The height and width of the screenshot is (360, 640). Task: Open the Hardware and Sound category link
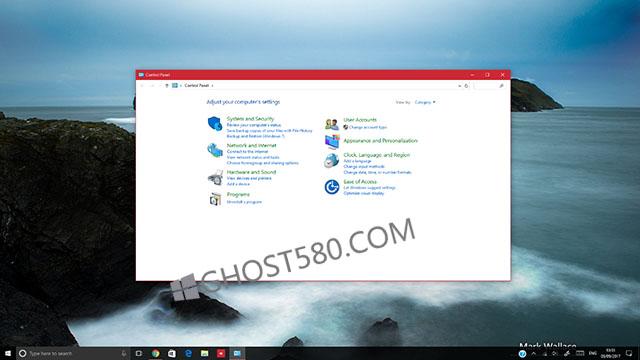click(x=251, y=172)
